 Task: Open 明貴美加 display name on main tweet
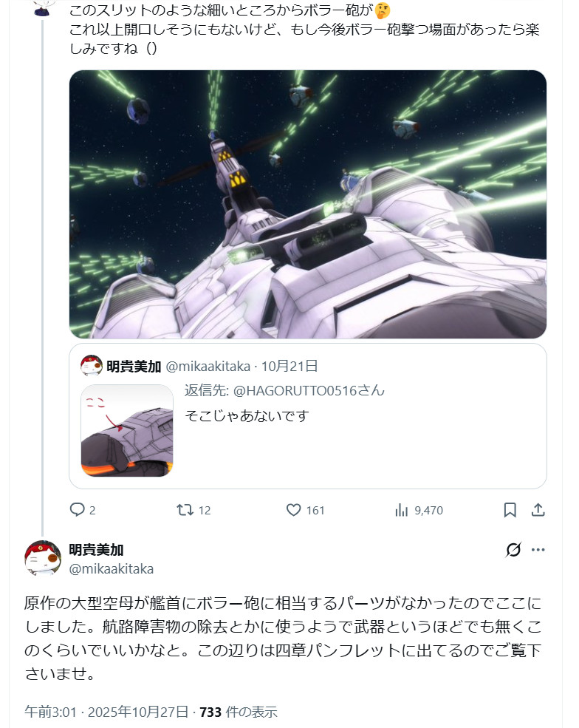(x=96, y=550)
